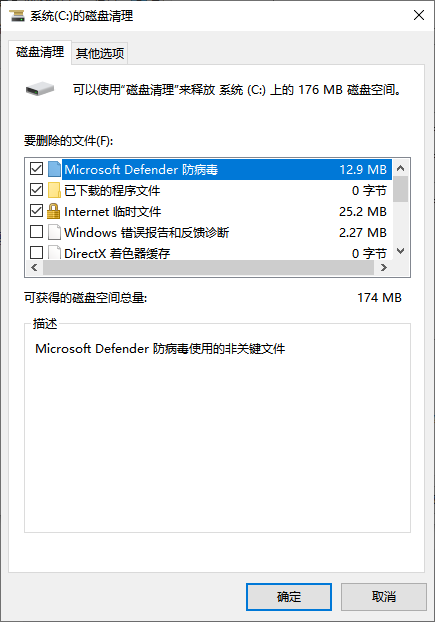The image size is (435, 622).
Task: Check the Windows 错误报告和反馈诊断 checkbox
Action: pyautogui.click(x=36, y=232)
